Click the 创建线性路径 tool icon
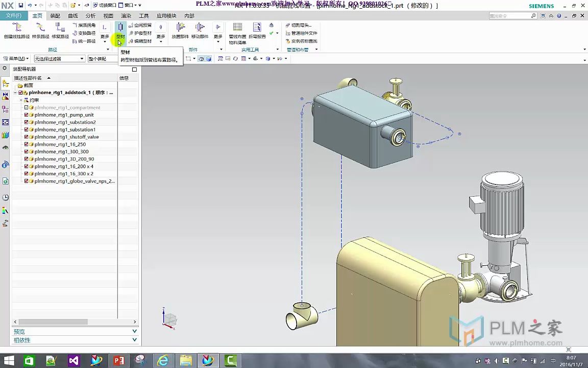The image size is (588, 368). coord(16,28)
